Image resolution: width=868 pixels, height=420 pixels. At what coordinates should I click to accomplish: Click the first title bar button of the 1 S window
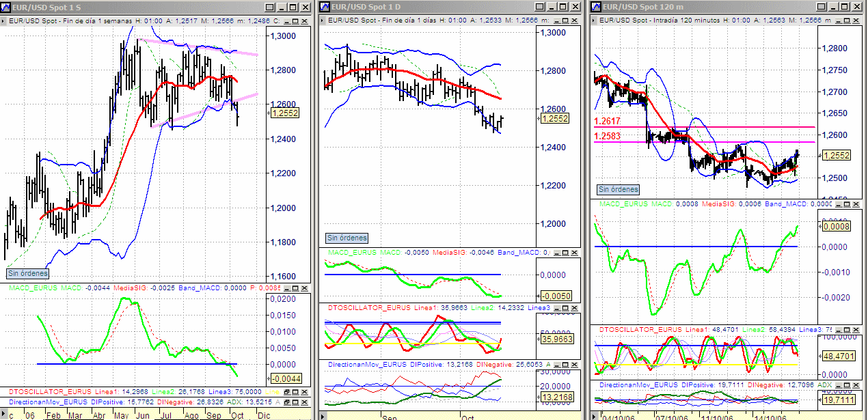click(269, 7)
